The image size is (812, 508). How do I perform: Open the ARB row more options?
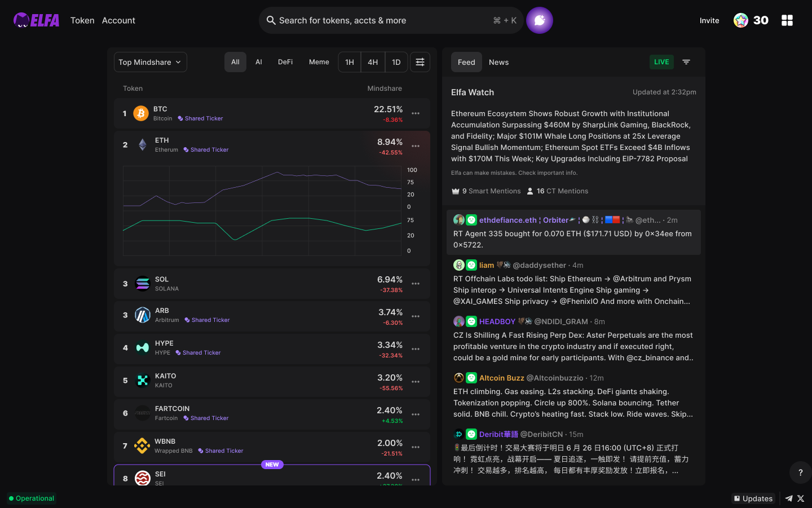coord(416,316)
